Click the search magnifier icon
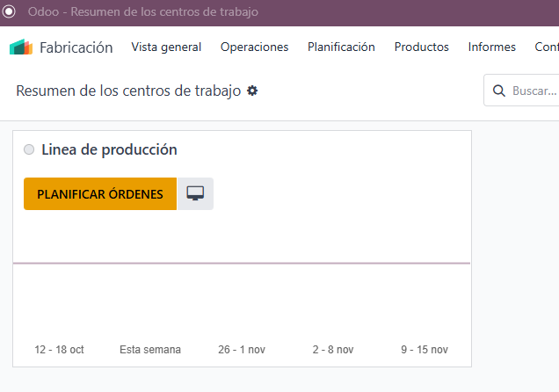This screenshot has height=392, width=559. click(498, 91)
